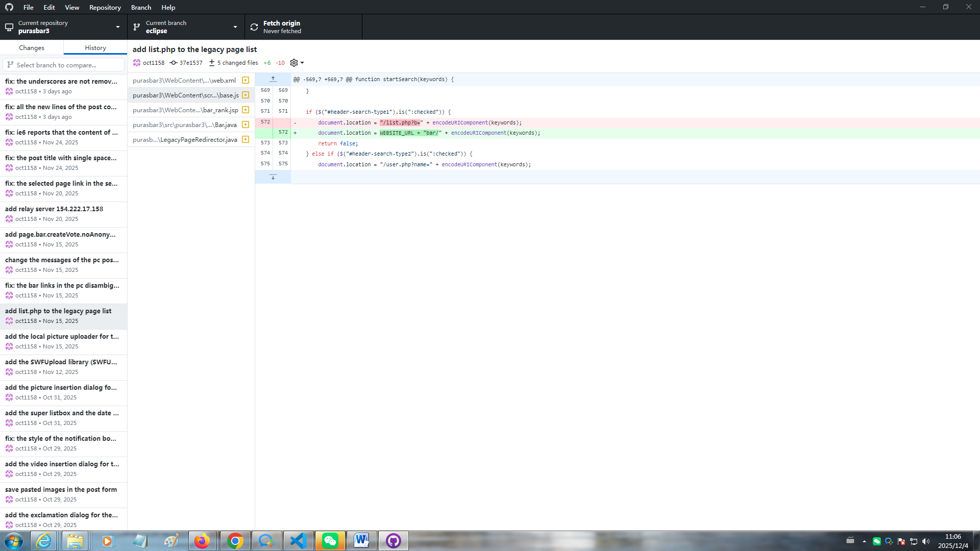This screenshot has height=551, width=980.
Task: Click the commit hash 37e1537 icon
Action: click(x=174, y=63)
